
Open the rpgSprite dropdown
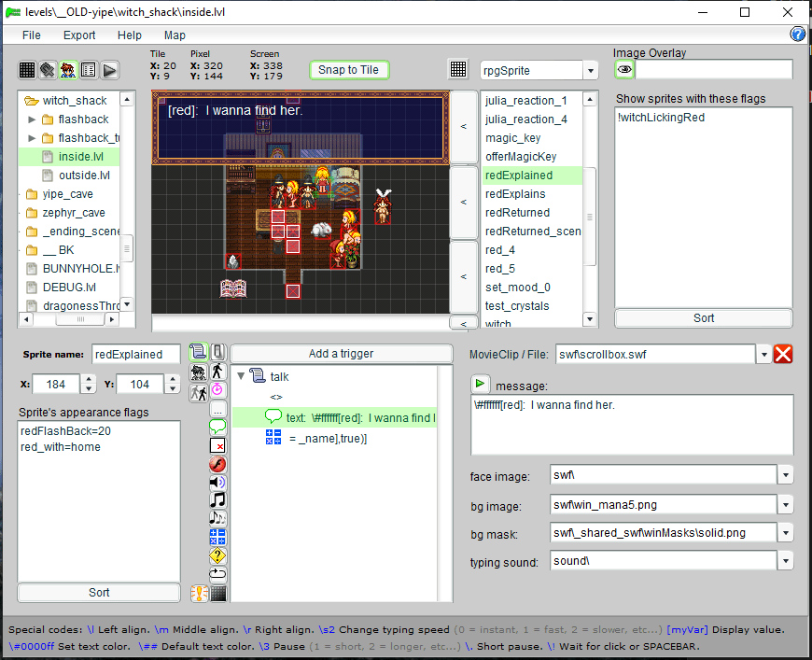point(590,71)
